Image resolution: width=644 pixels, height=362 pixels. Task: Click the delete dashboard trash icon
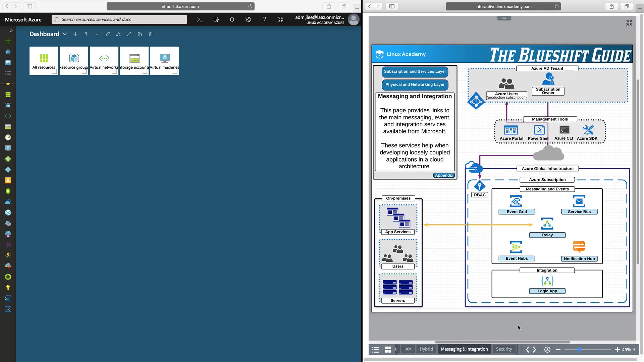[x=151, y=34]
